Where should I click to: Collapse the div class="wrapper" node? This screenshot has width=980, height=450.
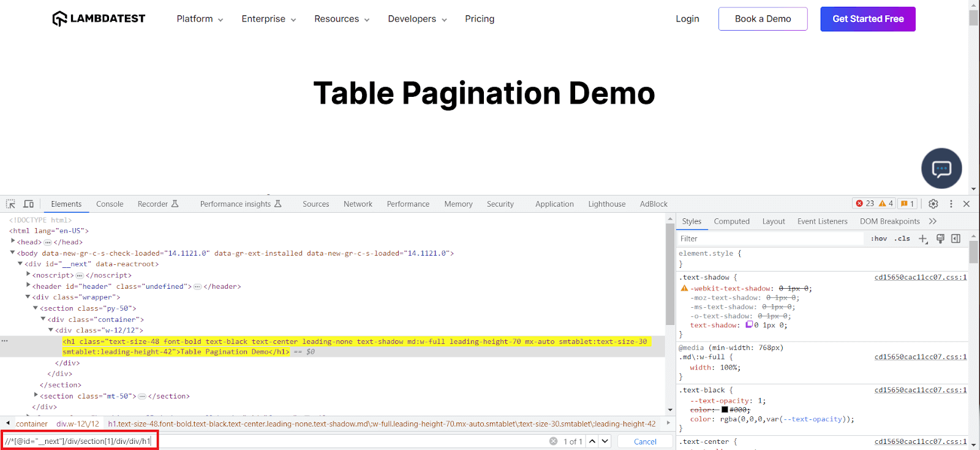(x=28, y=297)
